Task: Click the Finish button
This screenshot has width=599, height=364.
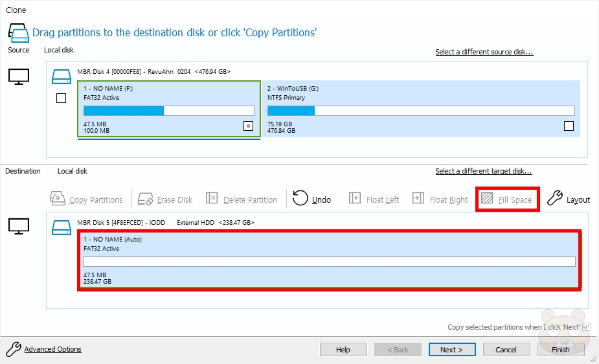Action: 560,350
